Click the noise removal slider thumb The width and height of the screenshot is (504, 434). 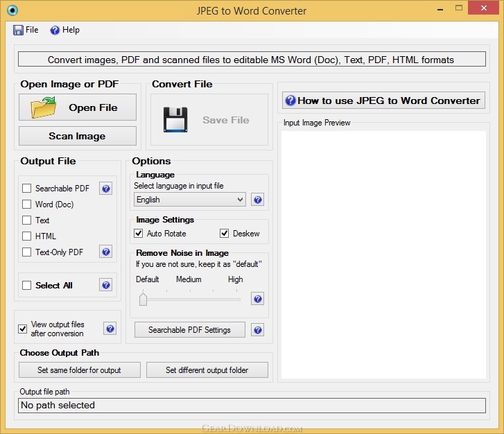[x=143, y=299]
